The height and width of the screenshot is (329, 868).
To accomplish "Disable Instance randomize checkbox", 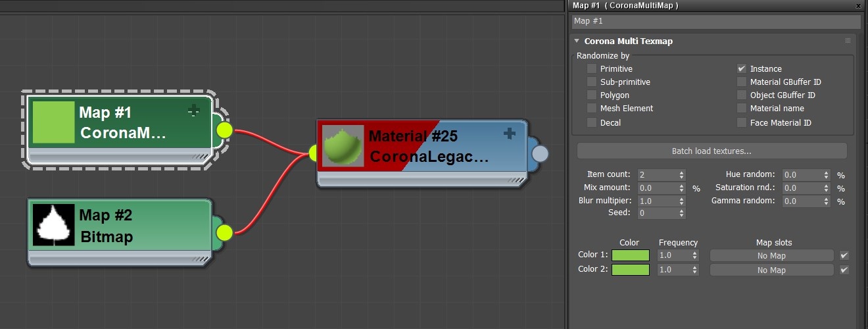I will click(x=742, y=68).
